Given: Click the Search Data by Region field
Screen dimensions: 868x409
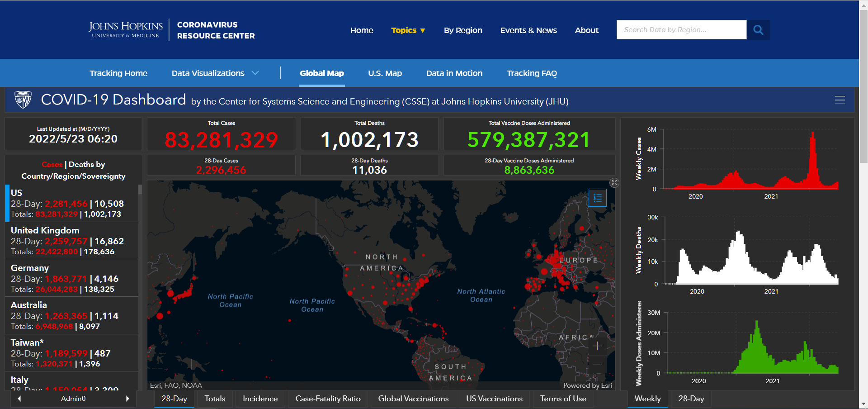Looking at the screenshot, I should [681, 30].
